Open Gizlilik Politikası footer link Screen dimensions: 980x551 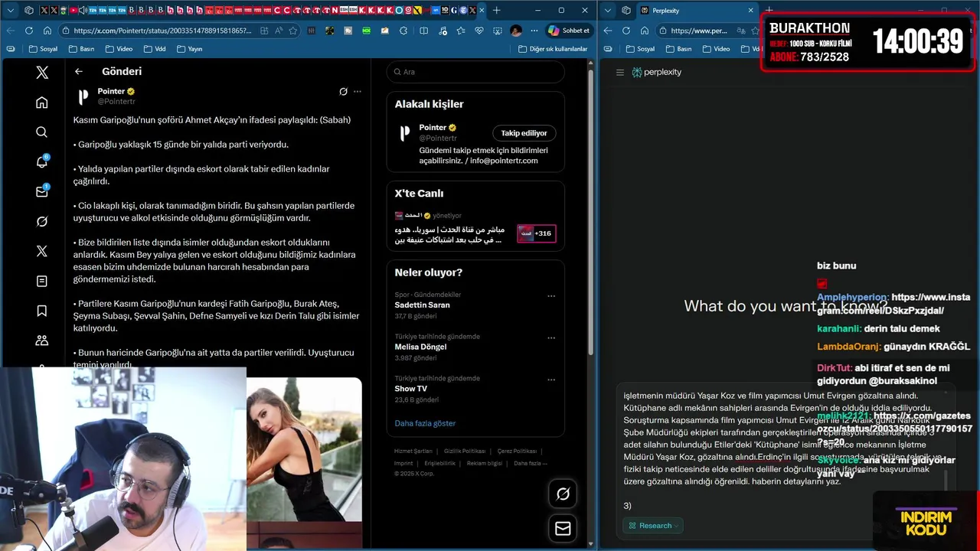click(465, 452)
